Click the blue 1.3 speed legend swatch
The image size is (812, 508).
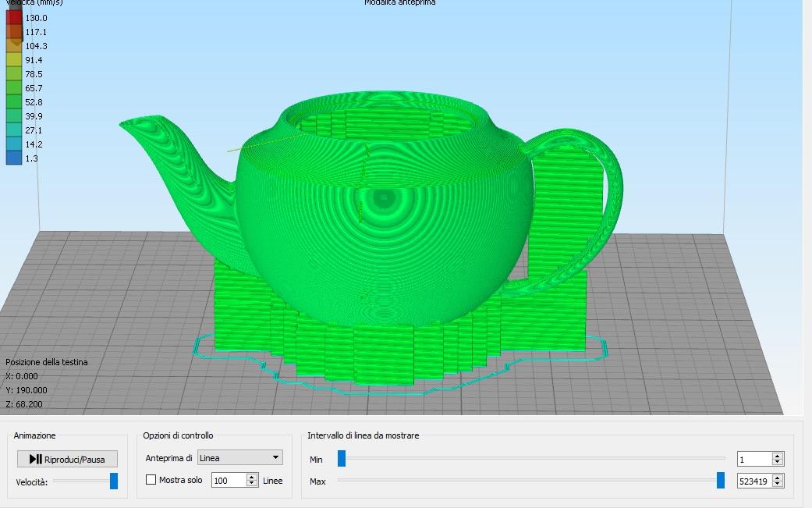tap(14, 158)
